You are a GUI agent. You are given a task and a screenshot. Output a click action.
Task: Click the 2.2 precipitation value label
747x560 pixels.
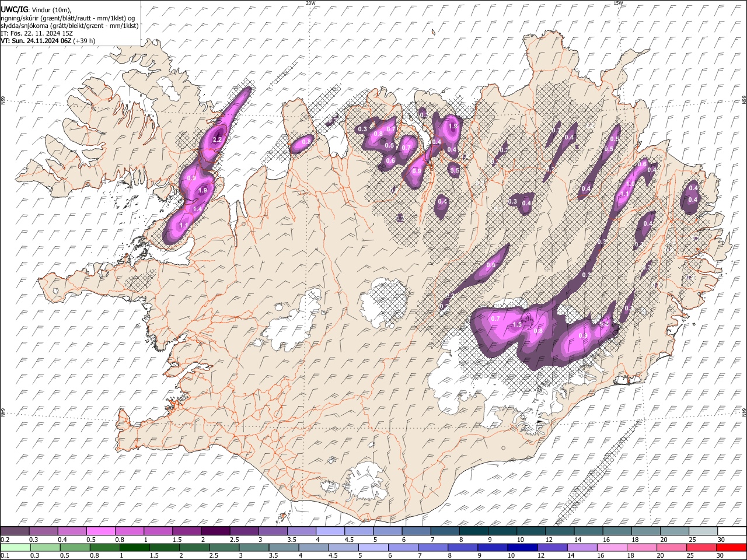(217, 139)
